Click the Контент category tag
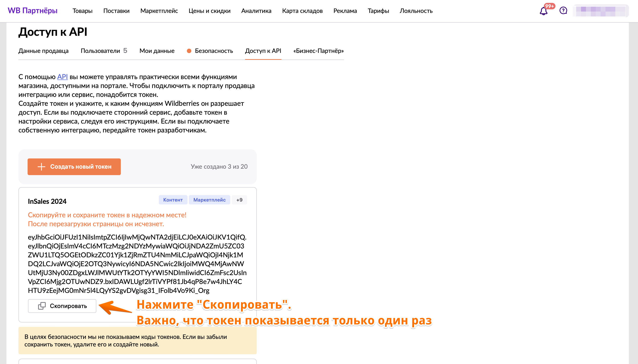 (173, 200)
